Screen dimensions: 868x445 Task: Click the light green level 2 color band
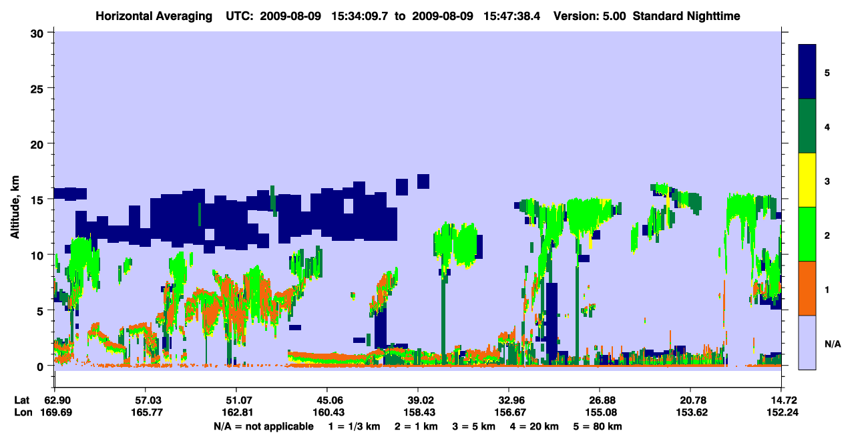pos(807,234)
